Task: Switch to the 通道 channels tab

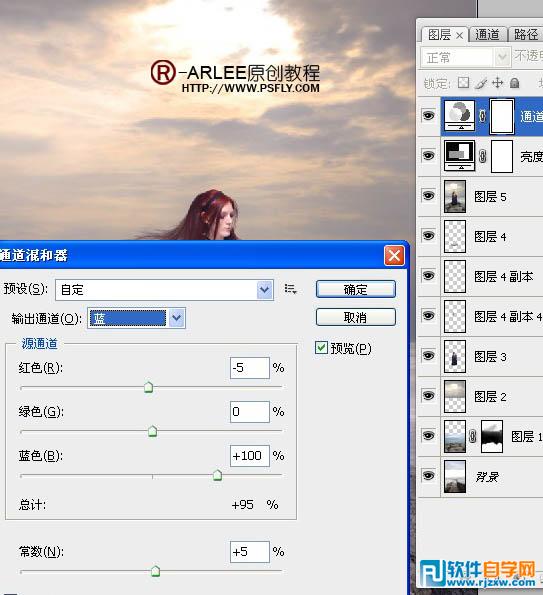Action: click(x=488, y=35)
